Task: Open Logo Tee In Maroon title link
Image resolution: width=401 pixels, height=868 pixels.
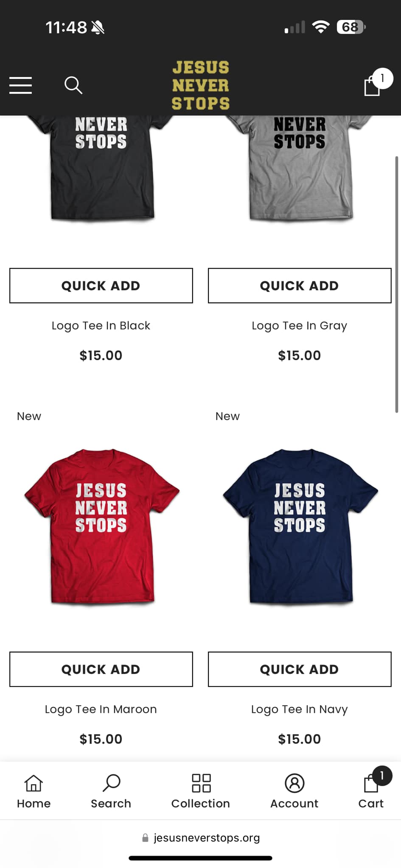Action: 101,709
